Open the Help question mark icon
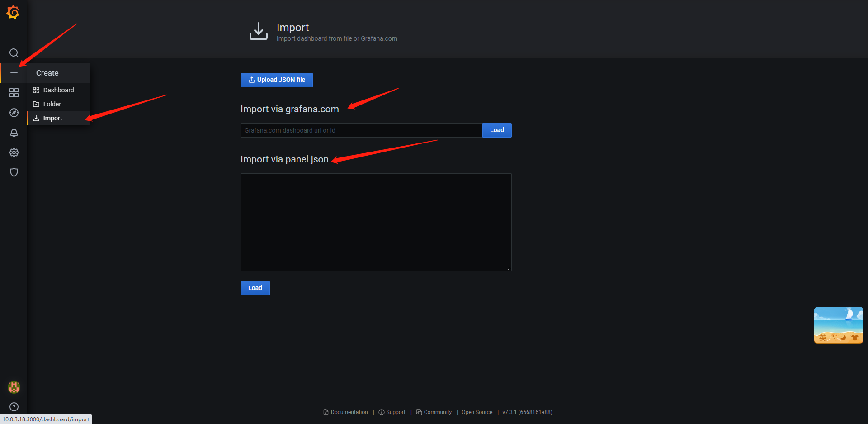Screen dimensions: 868x424 click(x=14, y=407)
